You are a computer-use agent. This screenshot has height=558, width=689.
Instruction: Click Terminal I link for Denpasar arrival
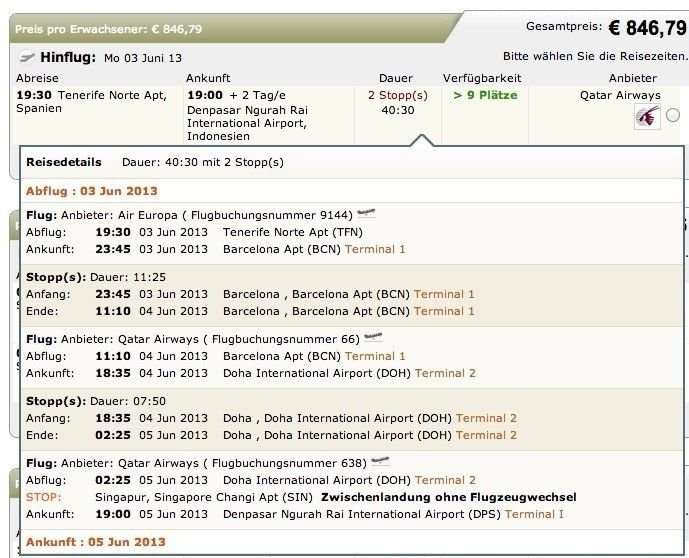point(534,515)
